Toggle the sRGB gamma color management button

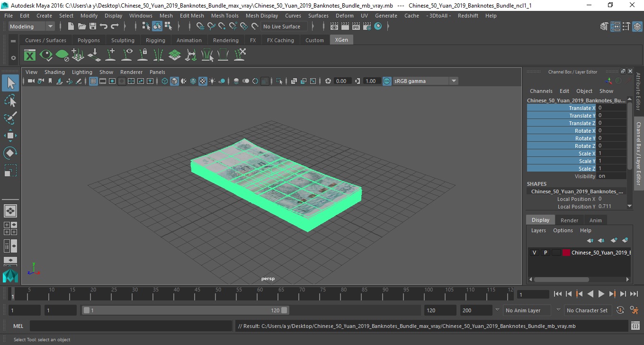387,81
